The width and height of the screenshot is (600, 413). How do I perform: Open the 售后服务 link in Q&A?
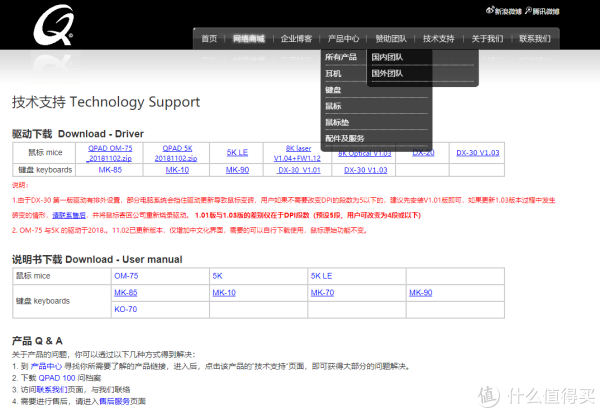(x=114, y=401)
